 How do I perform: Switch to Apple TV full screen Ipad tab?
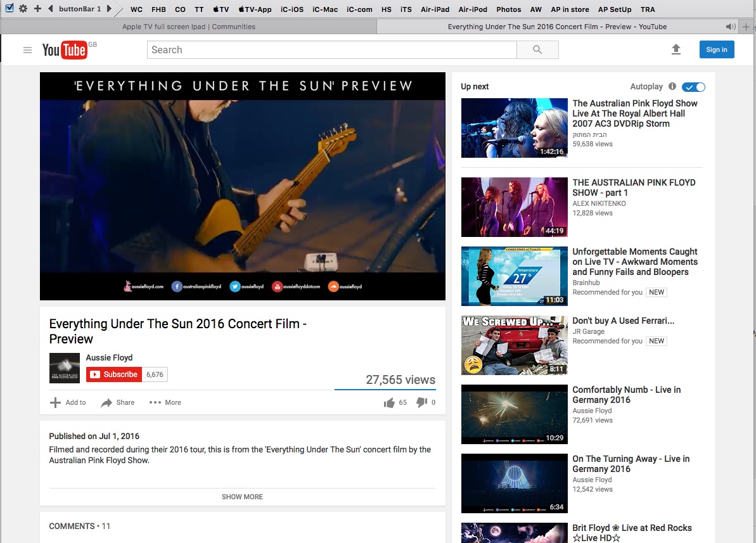click(188, 27)
